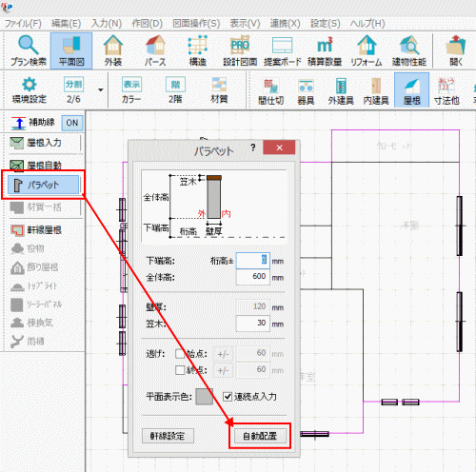Click the 自動配置 button
Image resolution: width=476 pixels, height=472 pixels.
260,436
